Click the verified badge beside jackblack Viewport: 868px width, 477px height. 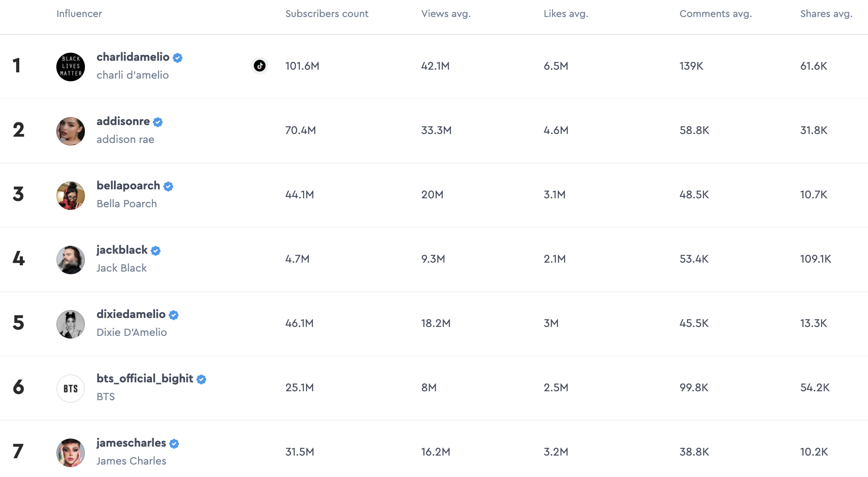click(x=156, y=251)
